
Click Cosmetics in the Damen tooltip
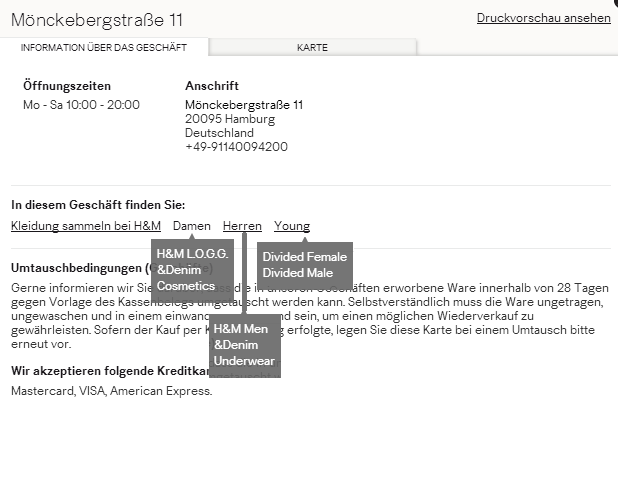coord(186,286)
